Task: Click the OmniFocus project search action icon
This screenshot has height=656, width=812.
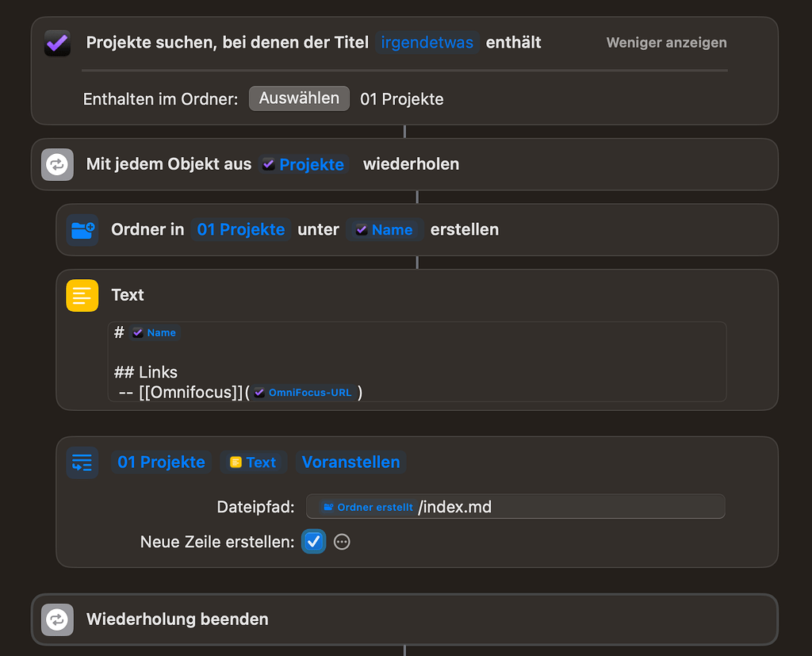Action: coord(56,42)
